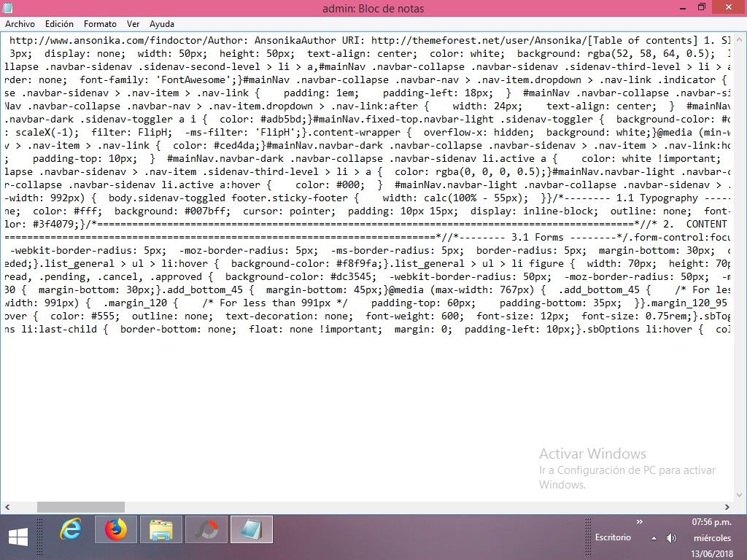Click the vertical scrollbar down arrow

pos(740,495)
